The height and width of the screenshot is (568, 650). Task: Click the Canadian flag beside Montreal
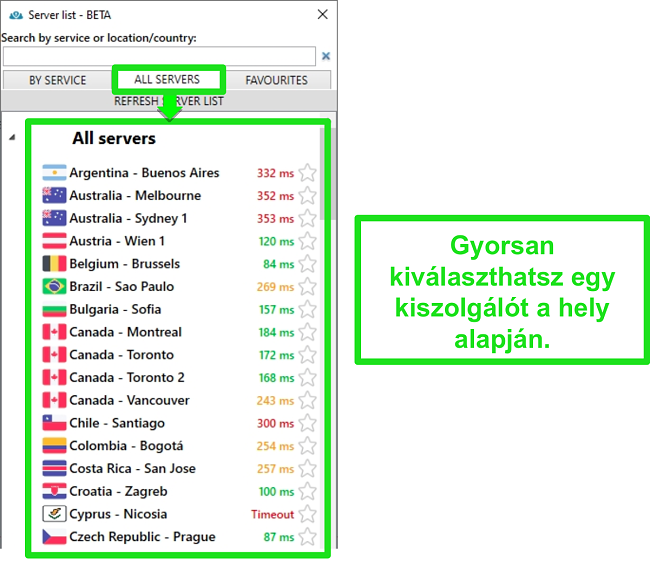pos(54,332)
